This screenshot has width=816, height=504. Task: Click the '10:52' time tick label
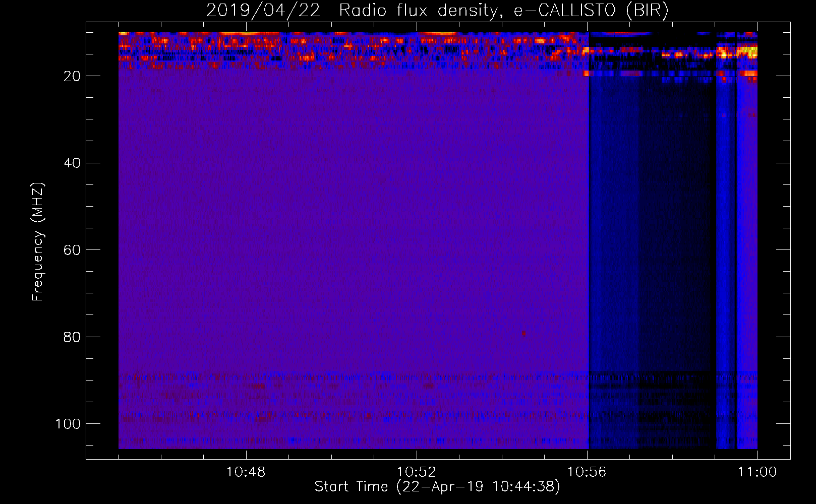click(417, 472)
